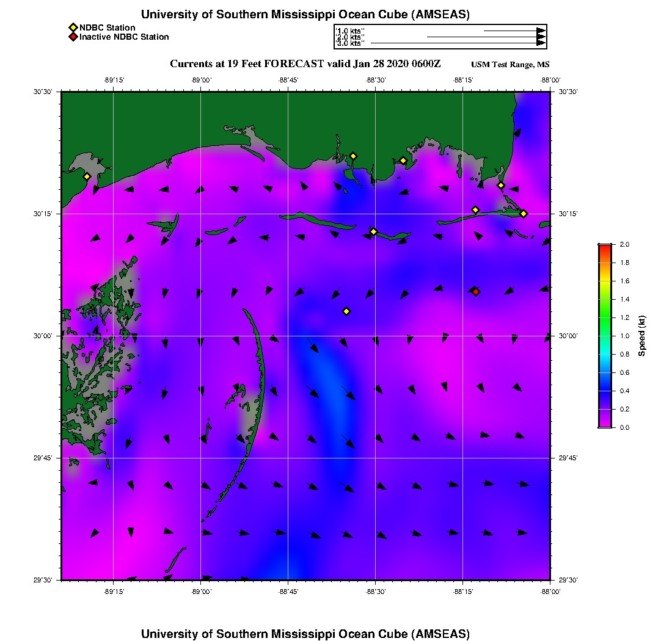Screen dimensions: 672x641
Task: Click the bottom Ocean Cube (AMSEAS) footer title
Action: [305, 633]
